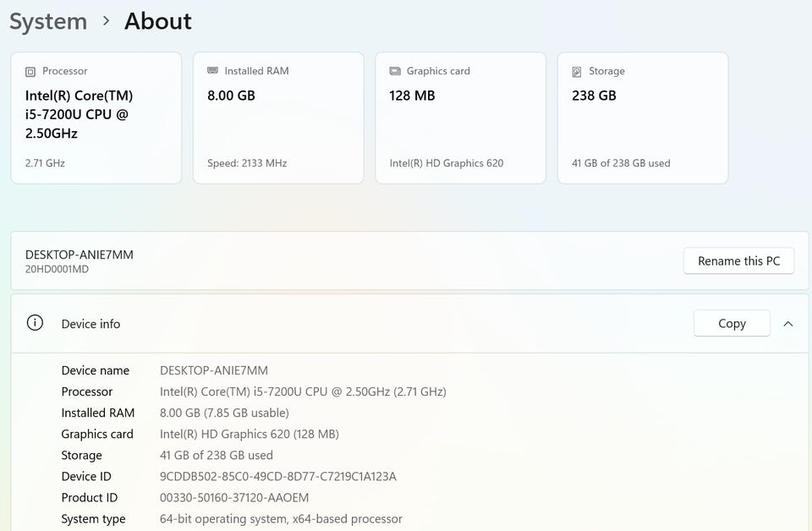Click the Rename this PC button
812x531 pixels.
(x=738, y=260)
